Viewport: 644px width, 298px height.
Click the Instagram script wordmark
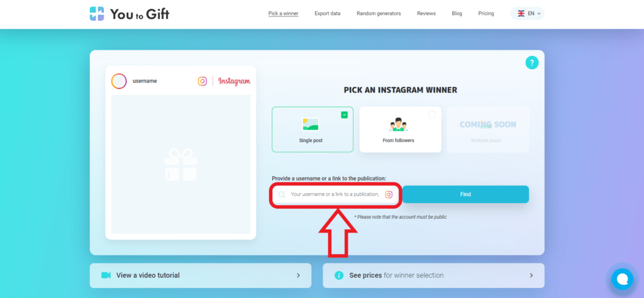(234, 81)
